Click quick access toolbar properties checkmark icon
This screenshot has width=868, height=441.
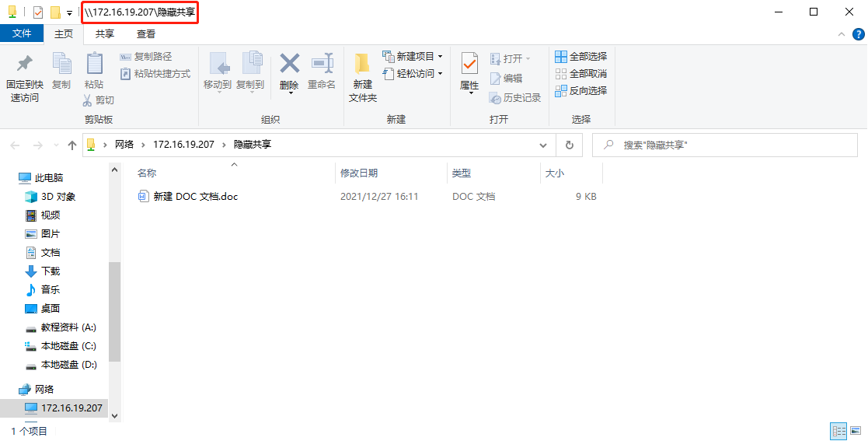tap(37, 12)
